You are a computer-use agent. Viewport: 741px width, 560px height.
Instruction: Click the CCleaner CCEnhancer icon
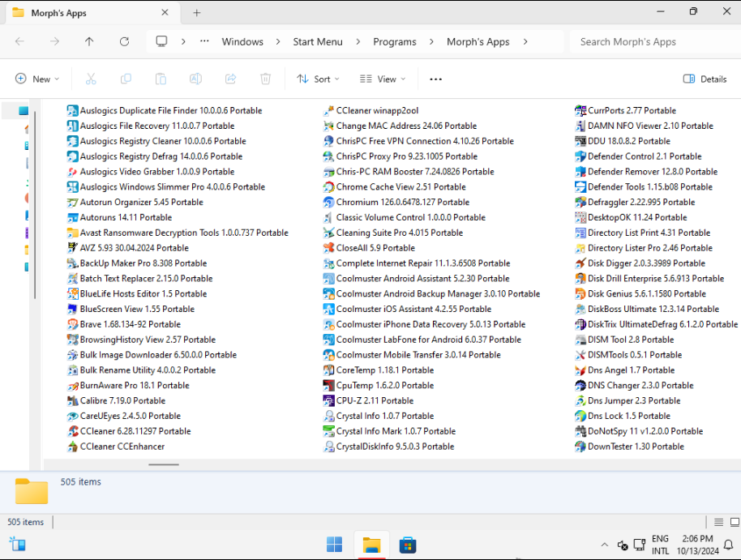(72, 447)
